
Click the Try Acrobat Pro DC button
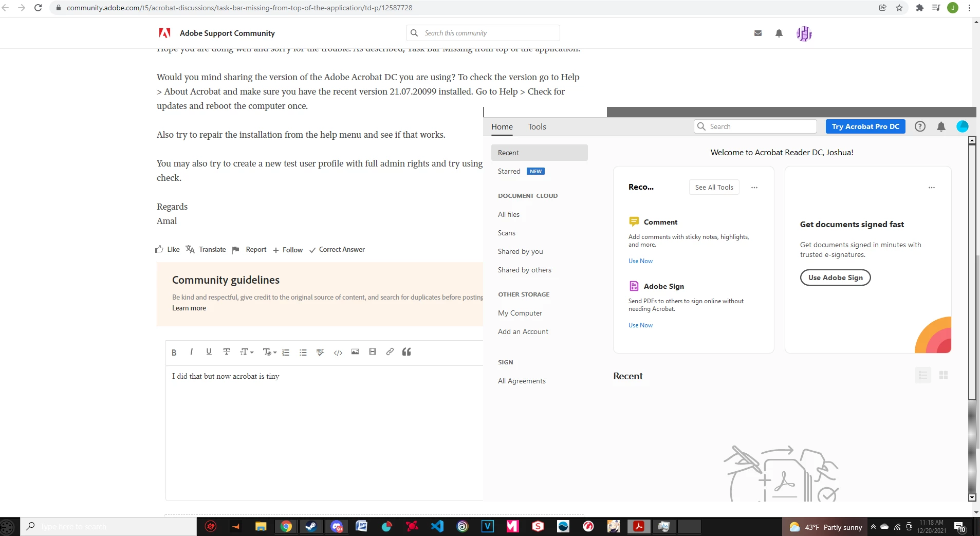point(865,126)
